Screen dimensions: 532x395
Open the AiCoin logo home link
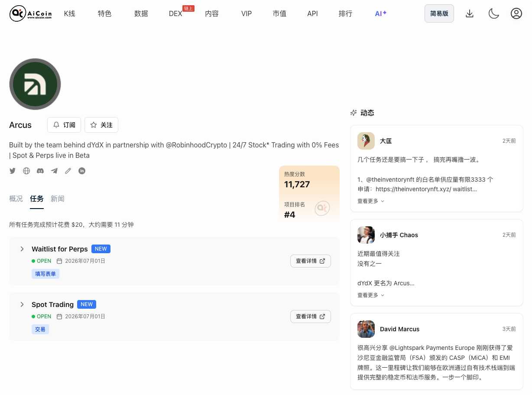click(31, 14)
